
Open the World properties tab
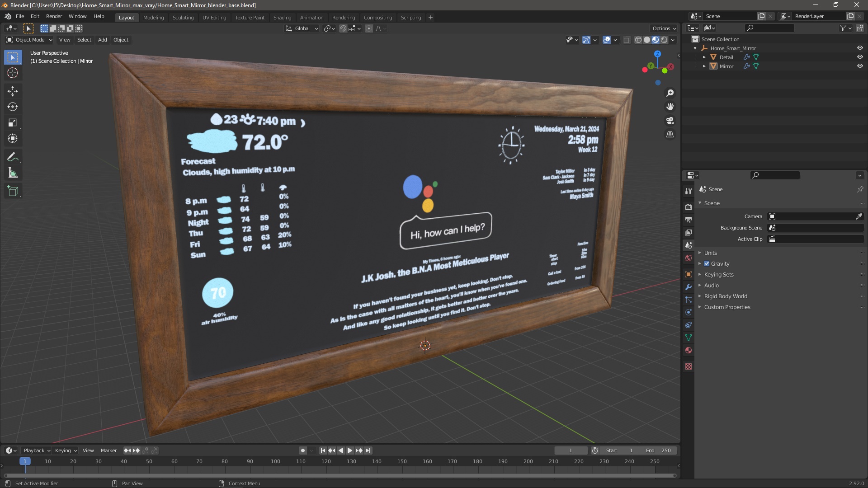tap(689, 258)
